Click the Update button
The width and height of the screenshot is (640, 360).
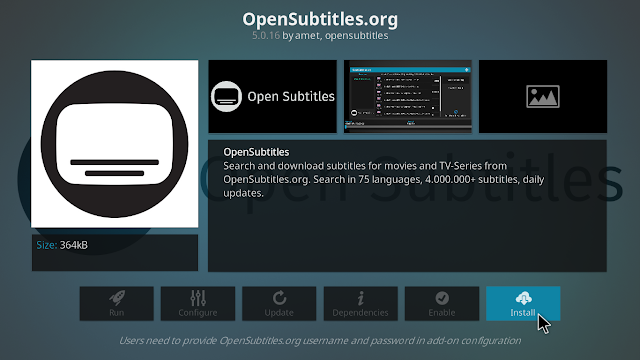pos(279,303)
